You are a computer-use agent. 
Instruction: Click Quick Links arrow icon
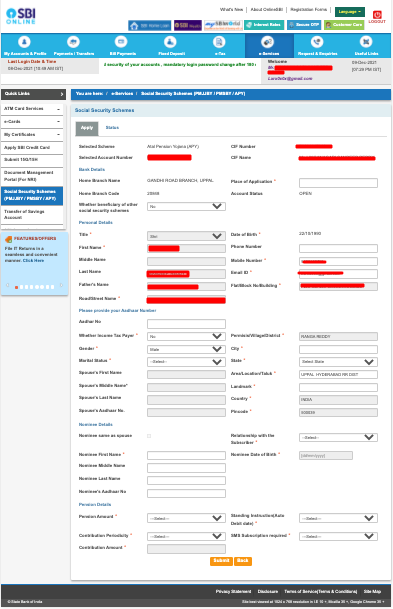click(x=62, y=94)
